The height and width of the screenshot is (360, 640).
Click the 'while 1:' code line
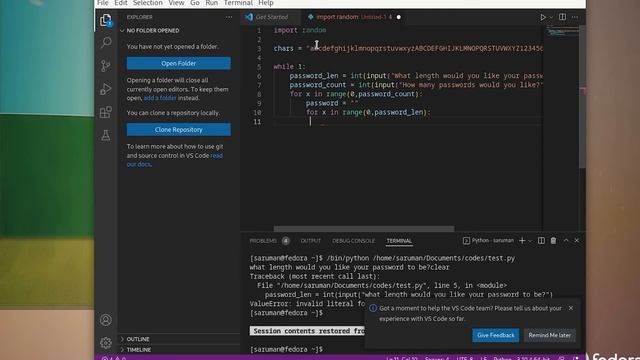(289, 67)
